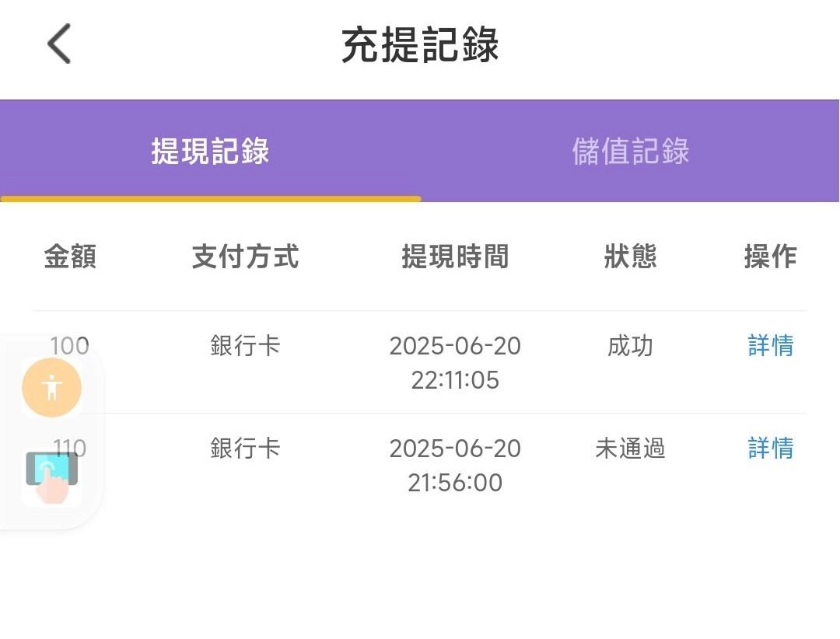Image resolution: width=840 pixels, height=639 pixels.
Task: Select the 金額 column header
Action: tap(70, 256)
